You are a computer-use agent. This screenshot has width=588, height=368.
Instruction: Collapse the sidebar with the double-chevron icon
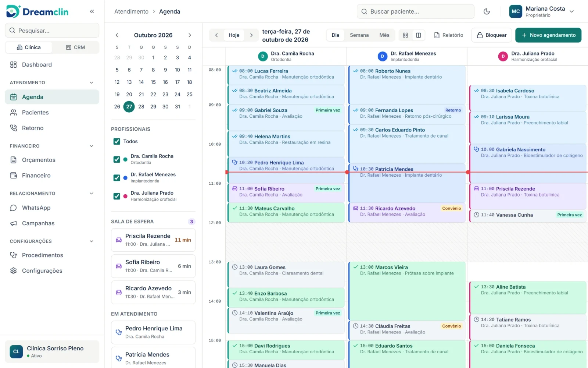pyautogui.click(x=92, y=11)
